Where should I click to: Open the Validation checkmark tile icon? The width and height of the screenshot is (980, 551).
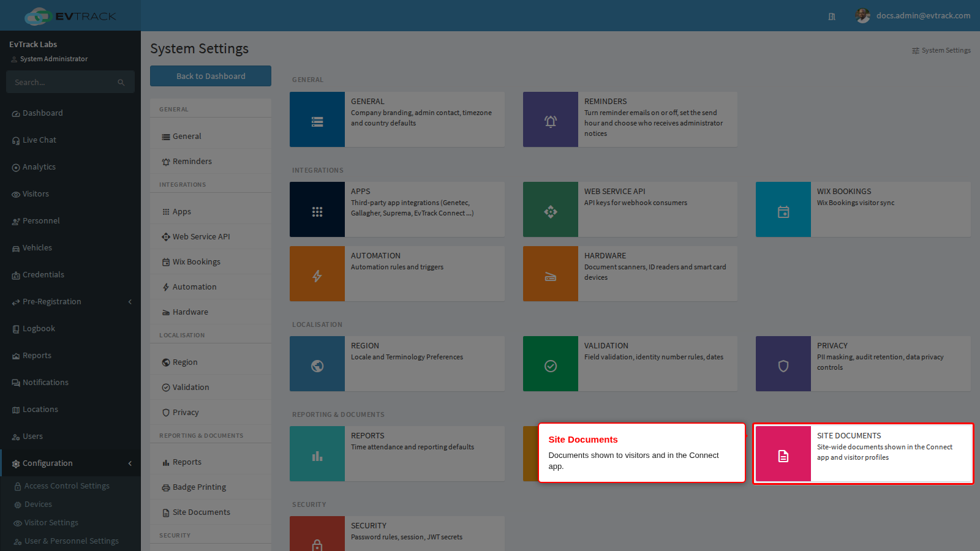551,364
